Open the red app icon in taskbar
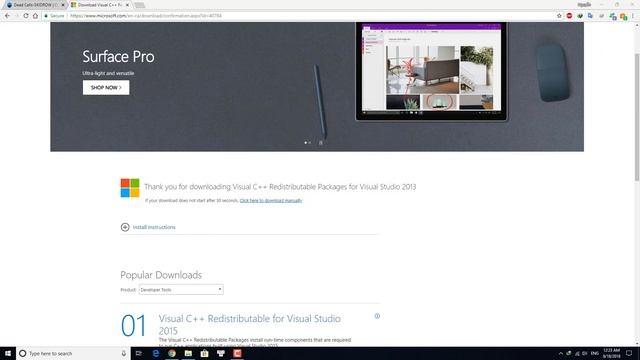 237,353
